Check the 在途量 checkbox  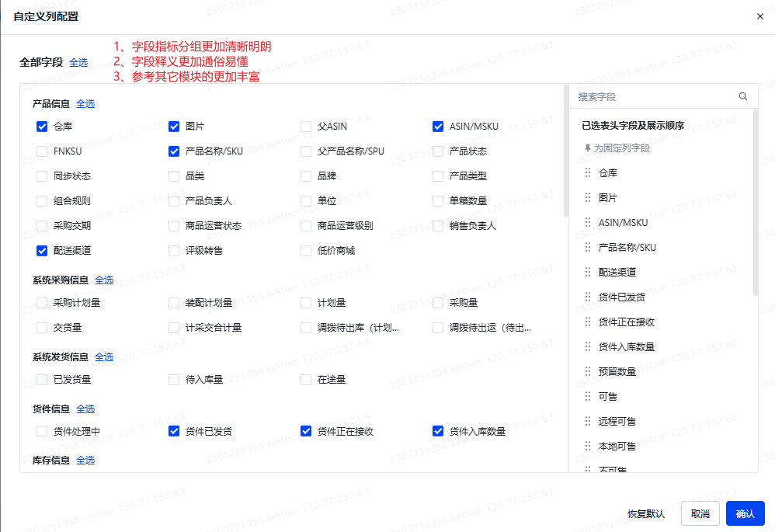coord(306,380)
